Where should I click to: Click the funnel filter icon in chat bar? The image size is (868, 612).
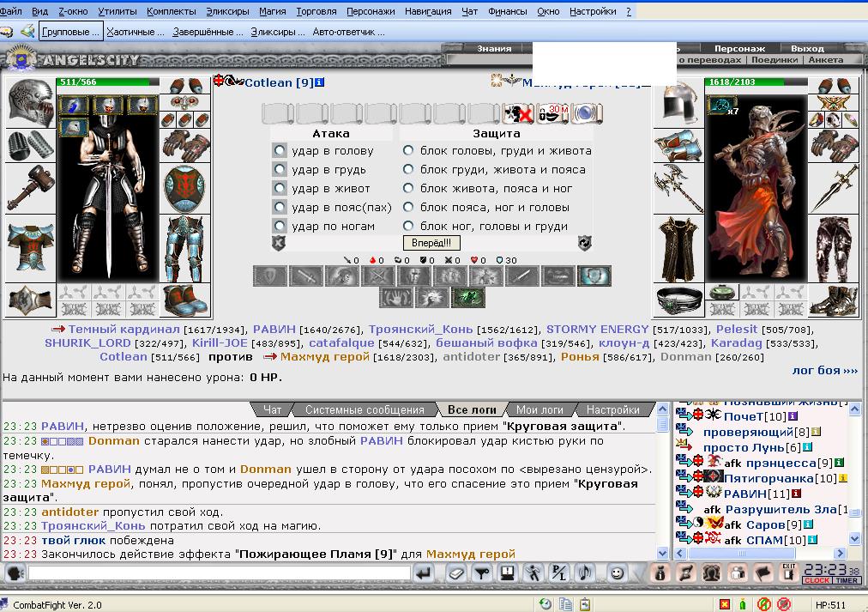pos(482,573)
